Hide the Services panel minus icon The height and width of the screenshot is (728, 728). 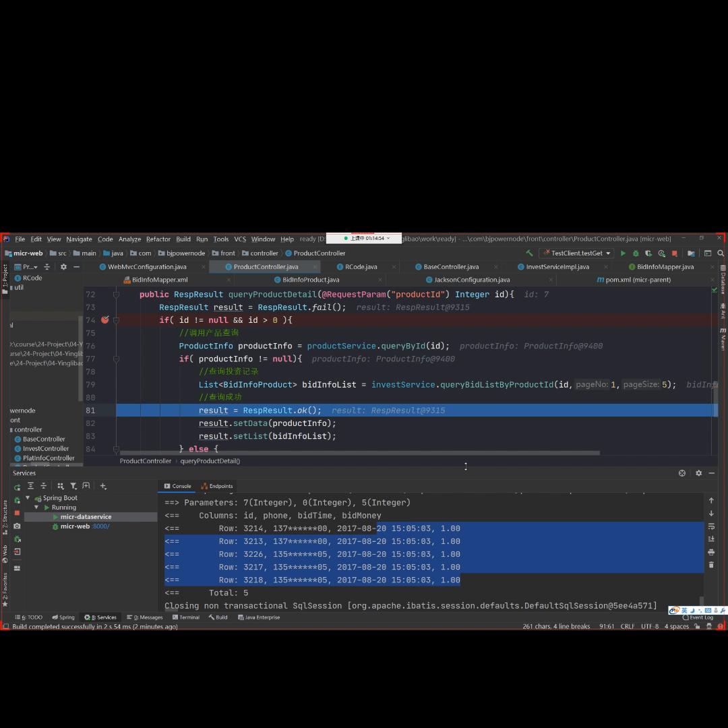tap(712, 473)
